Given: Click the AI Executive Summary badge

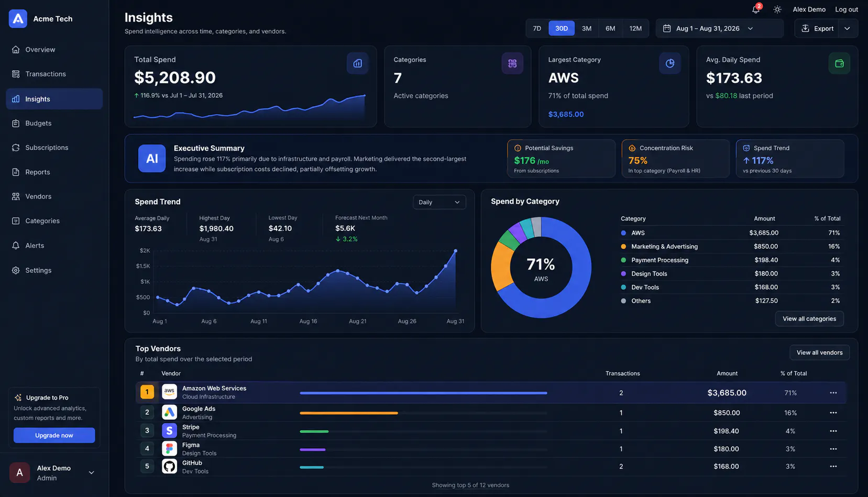Looking at the screenshot, I should tap(152, 158).
